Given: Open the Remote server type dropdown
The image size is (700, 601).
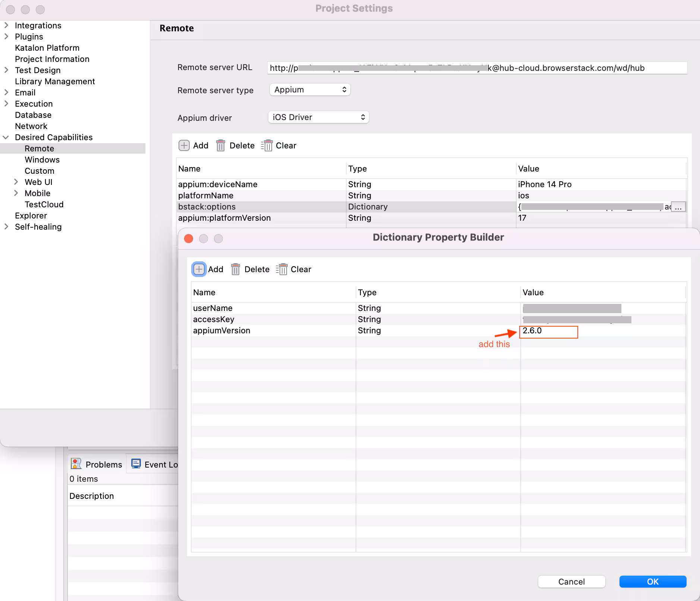Looking at the screenshot, I should 310,90.
